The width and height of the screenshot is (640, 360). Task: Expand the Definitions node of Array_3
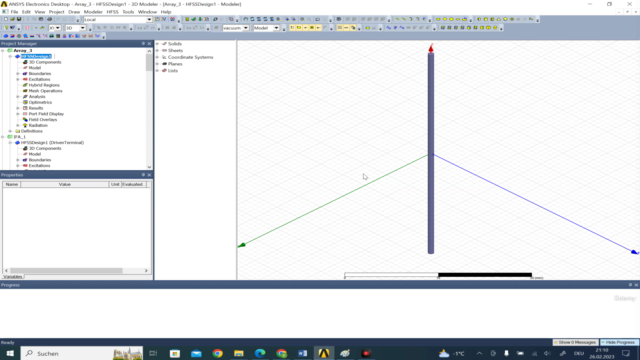[10, 131]
